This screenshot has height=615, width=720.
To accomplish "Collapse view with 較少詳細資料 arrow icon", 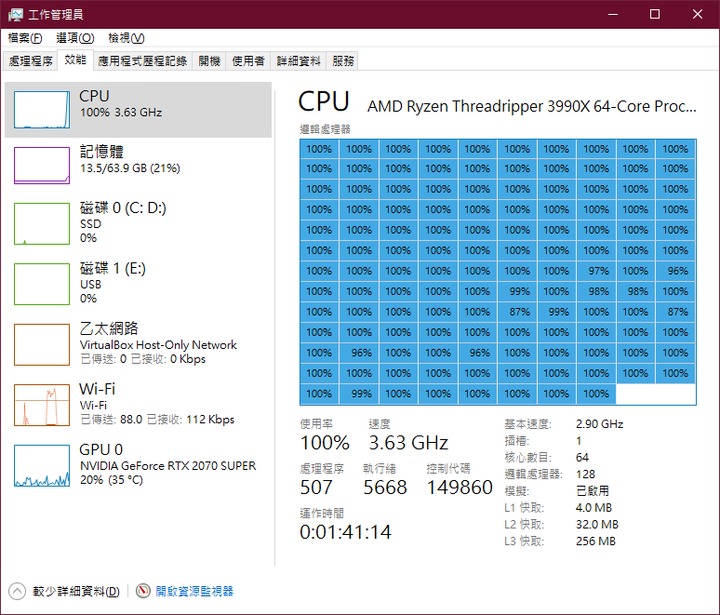I will pyautogui.click(x=17, y=591).
